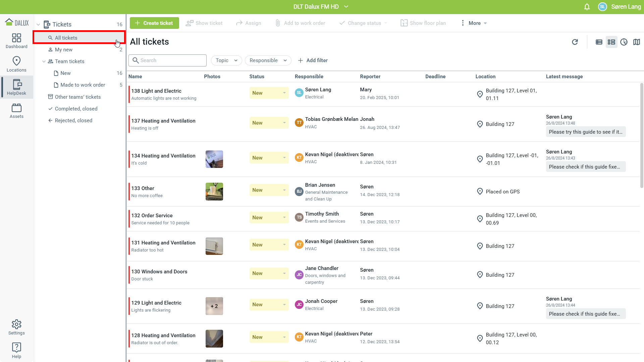Open Assets in the left sidebar
Screen dimensions: 644x362
16,111
